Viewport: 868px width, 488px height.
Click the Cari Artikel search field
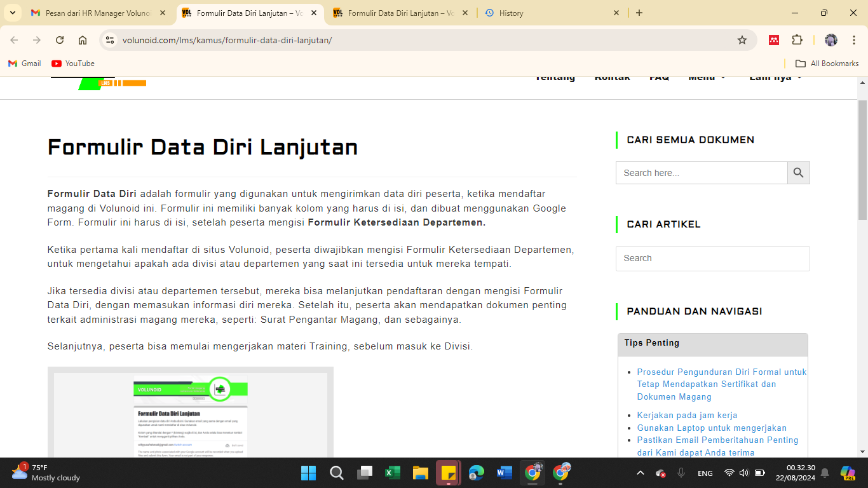(x=713, y=259)
